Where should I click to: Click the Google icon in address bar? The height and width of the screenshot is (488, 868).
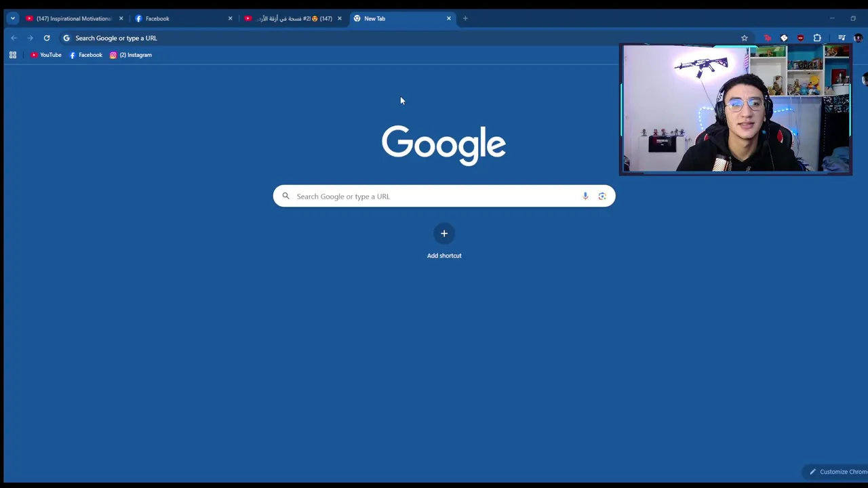66,38
